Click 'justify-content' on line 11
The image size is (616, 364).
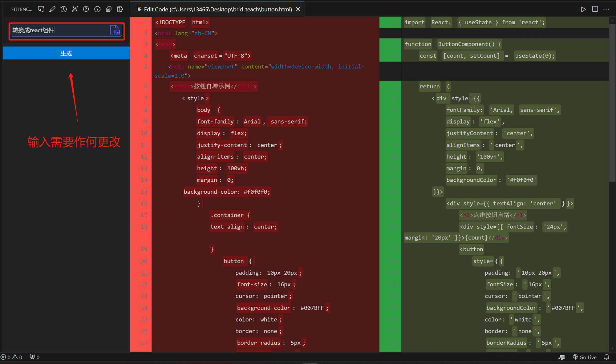[222, 145]
